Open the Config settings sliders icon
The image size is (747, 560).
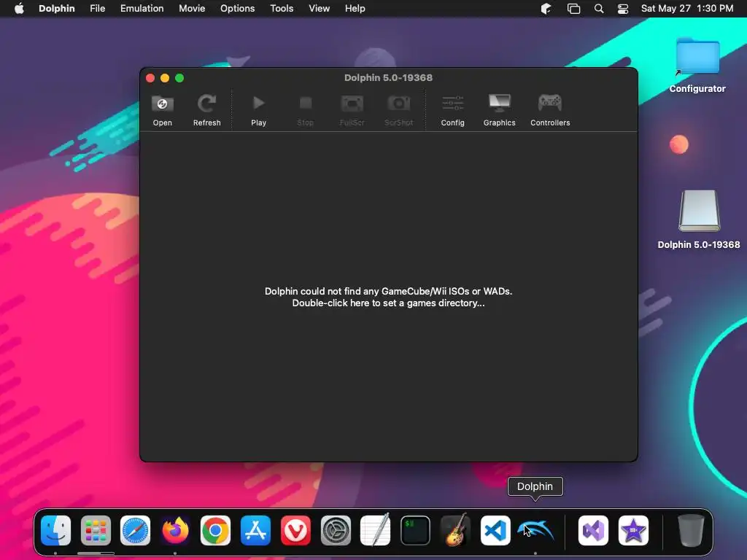pos(452,104)
